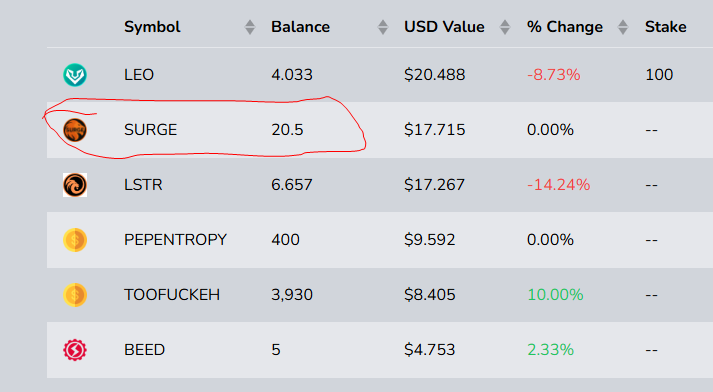Click the BEED stake placeholder dashes
713x392 pixels.
652,351
